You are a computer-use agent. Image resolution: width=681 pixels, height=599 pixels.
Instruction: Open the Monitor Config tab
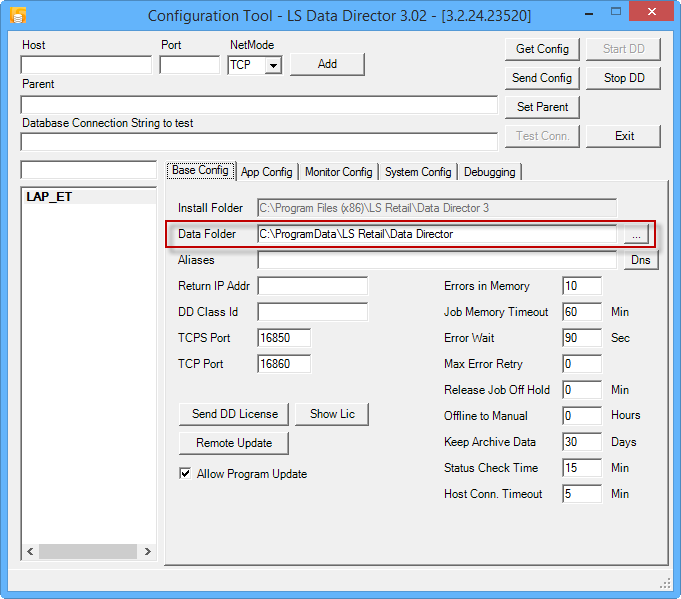(x=338, y=172)
